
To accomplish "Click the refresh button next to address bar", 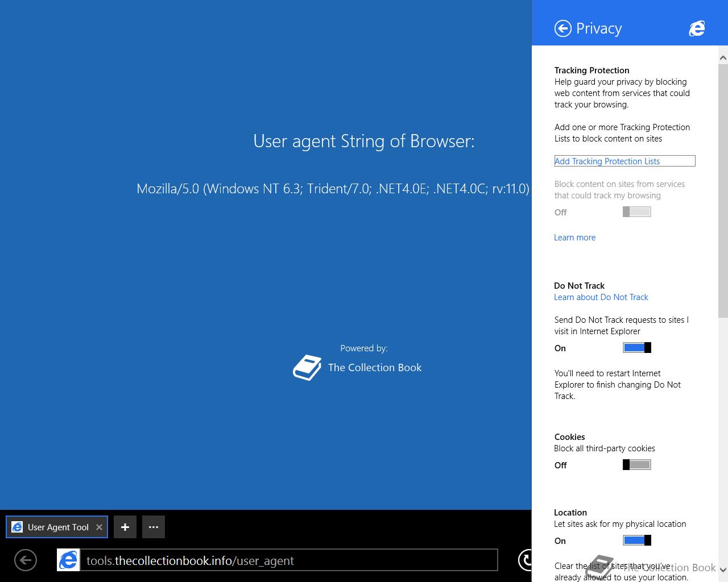I will 525,560.
